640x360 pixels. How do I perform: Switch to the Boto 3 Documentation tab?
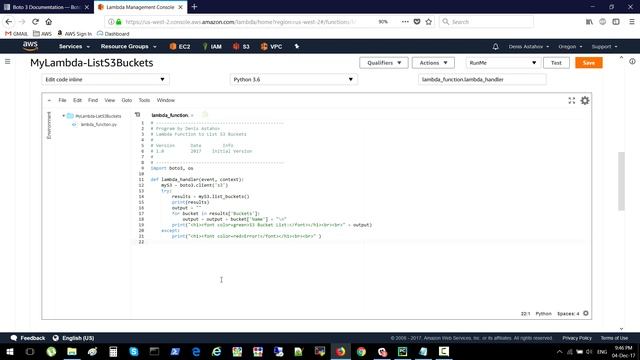coord(46,7)
